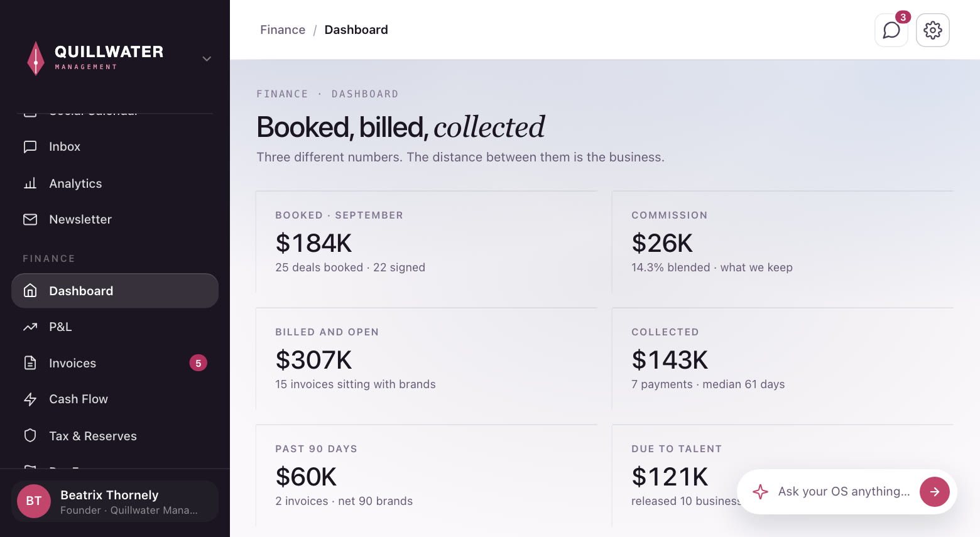The image size is (980, 537).
Task: Click the Dashboard home icon
Action: coord(30,291)
